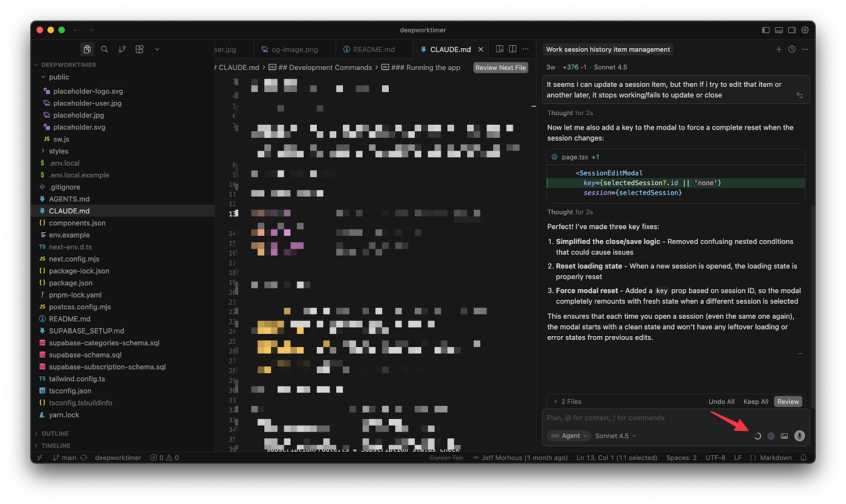Click the Review button
The image size is (846, 504).
click(x=788, y=402)
